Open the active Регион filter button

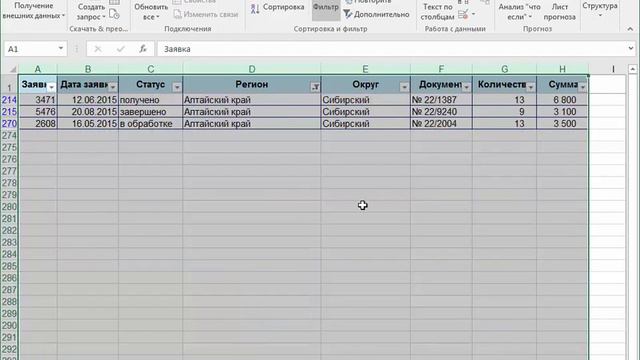315,87
